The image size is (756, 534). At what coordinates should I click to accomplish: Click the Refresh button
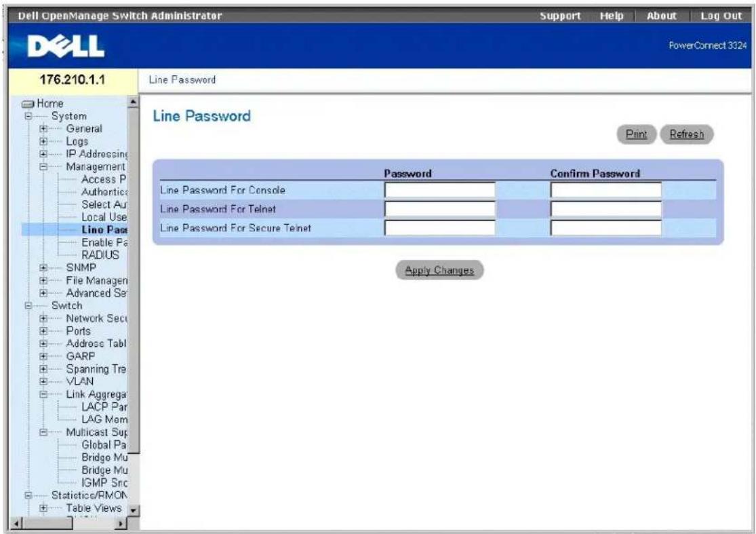tap(687, 134)
